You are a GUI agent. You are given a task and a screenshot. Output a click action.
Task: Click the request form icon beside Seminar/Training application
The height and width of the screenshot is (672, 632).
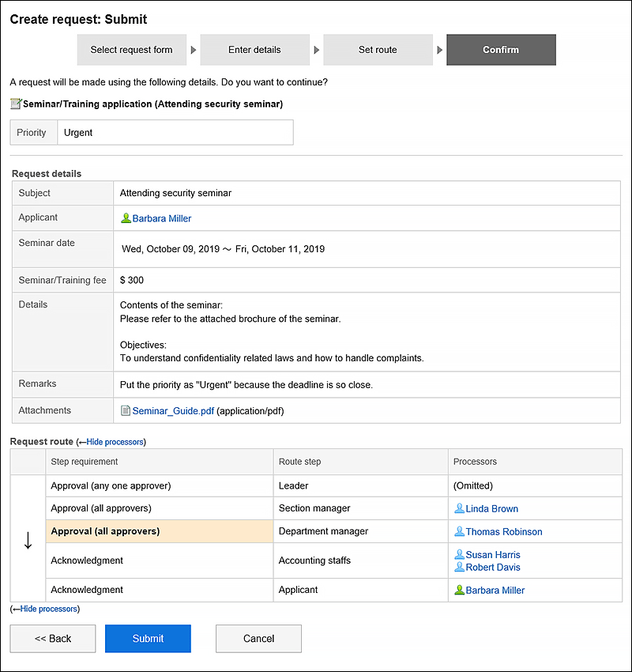tap(16, 104)
